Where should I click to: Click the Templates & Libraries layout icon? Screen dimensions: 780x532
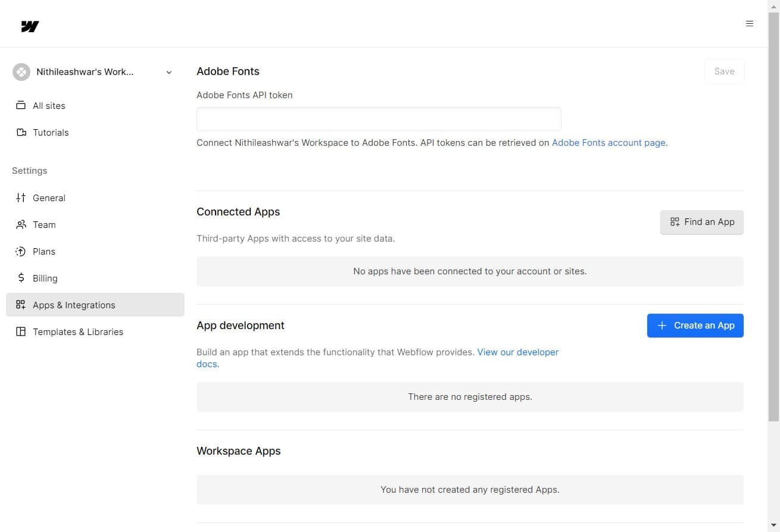point(21,331)
